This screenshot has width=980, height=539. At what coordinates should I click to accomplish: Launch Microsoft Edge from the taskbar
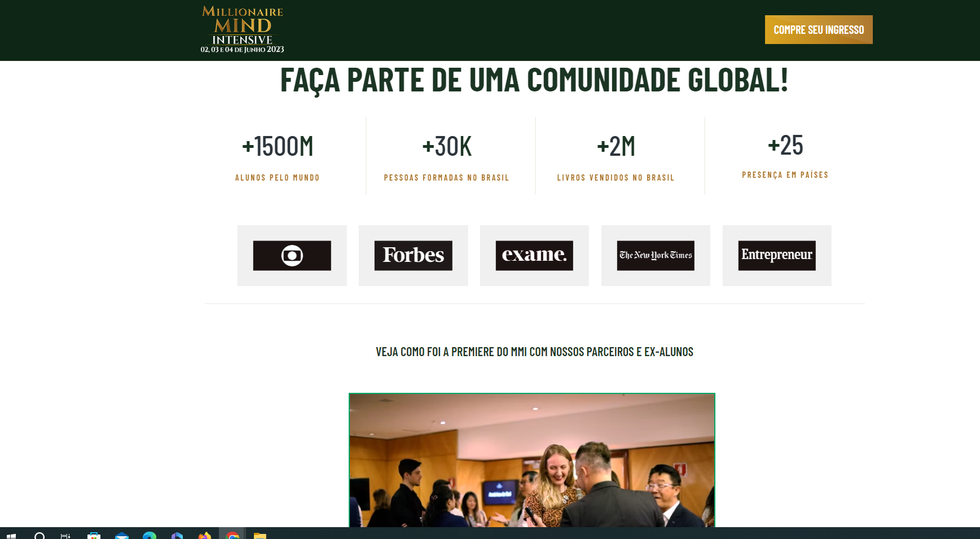[x=150, y=535]
